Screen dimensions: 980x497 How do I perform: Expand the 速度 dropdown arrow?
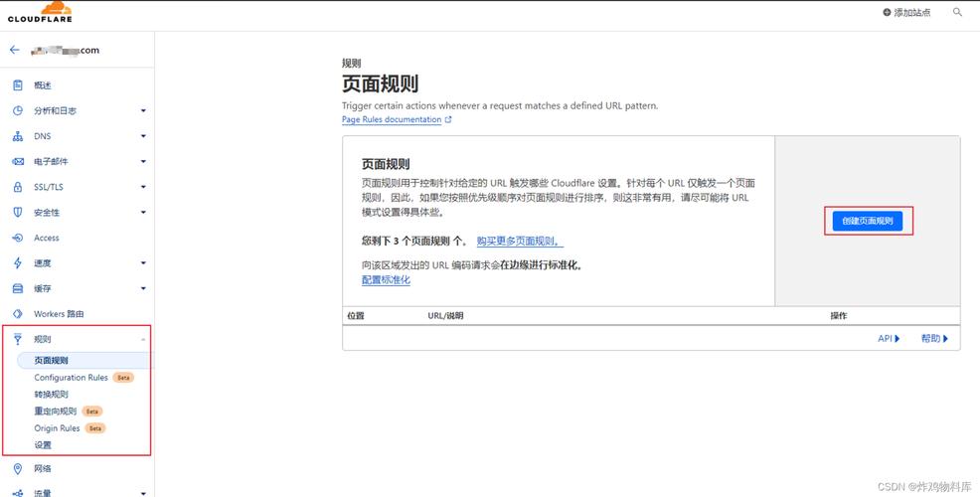[x=143, y=263]
